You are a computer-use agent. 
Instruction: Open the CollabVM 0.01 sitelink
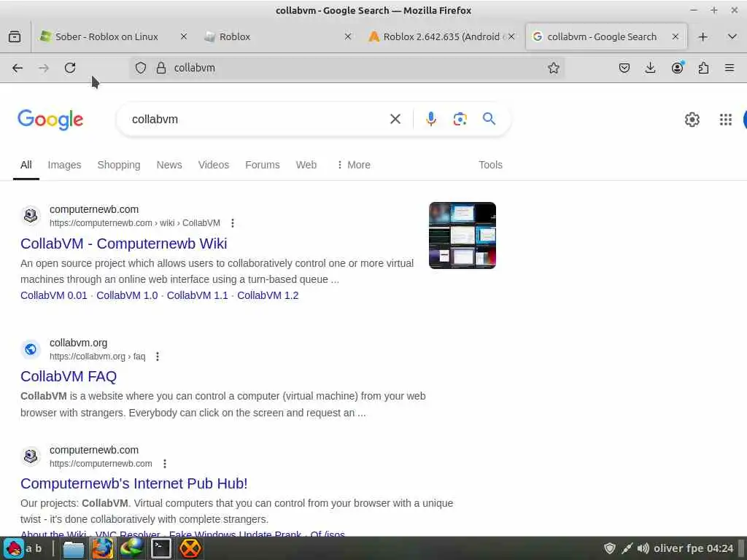[x=54, y=295]
